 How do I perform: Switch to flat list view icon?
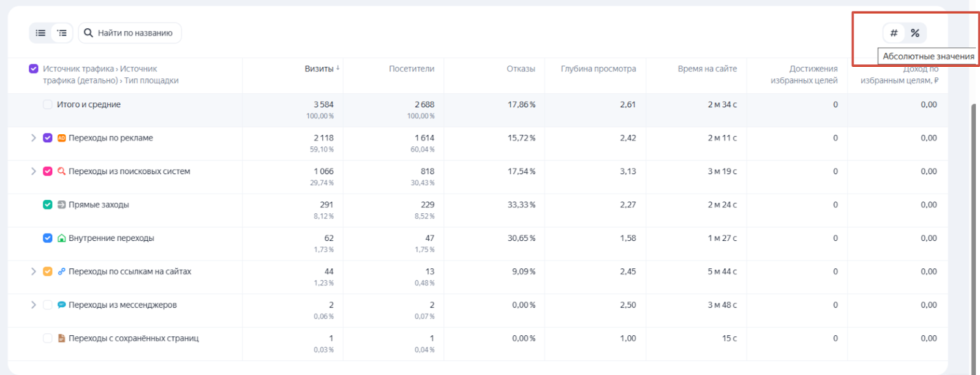(40, 33)
